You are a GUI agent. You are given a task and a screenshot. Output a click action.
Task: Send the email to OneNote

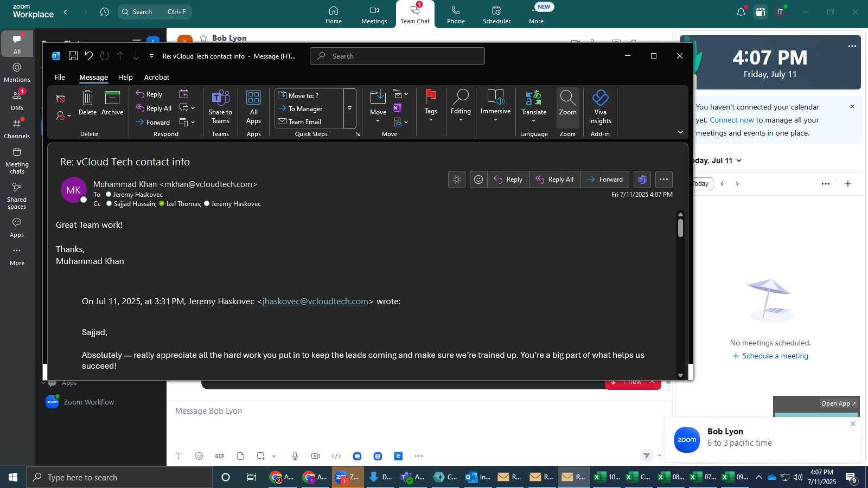click(397, 108)
